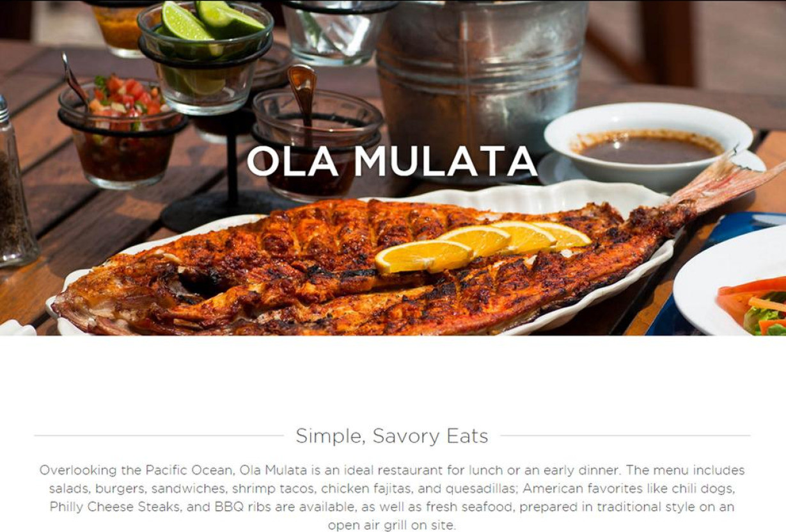Click the words open air grill on site

[392, 526]
